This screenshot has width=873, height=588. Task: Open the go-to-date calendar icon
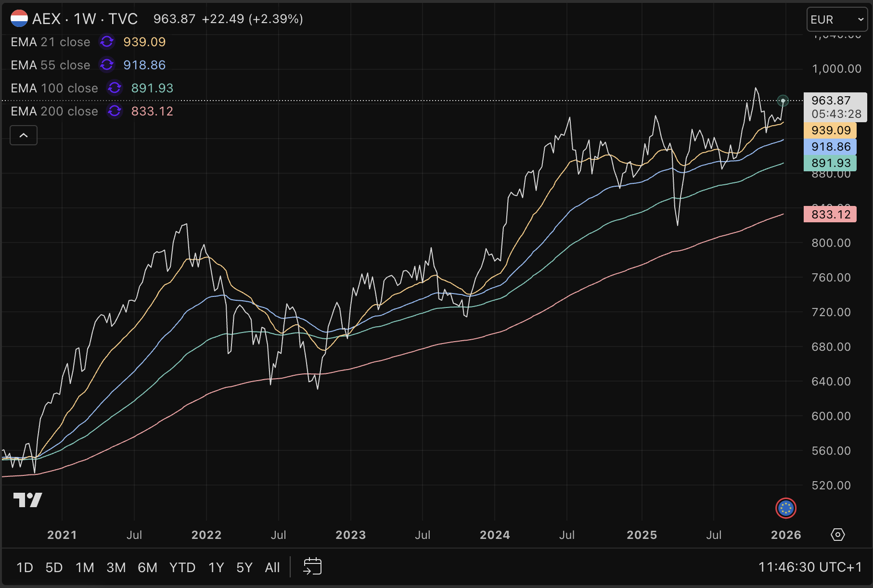[312, 567]
